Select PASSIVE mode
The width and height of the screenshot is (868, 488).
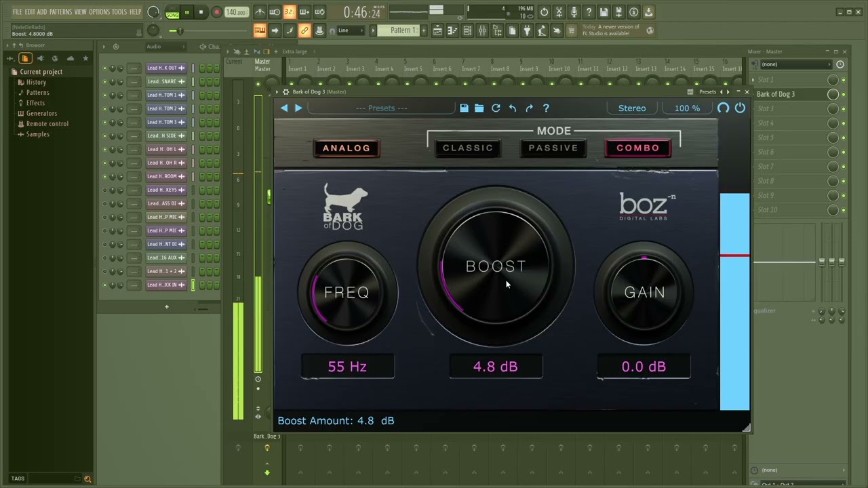pos(553,148)
